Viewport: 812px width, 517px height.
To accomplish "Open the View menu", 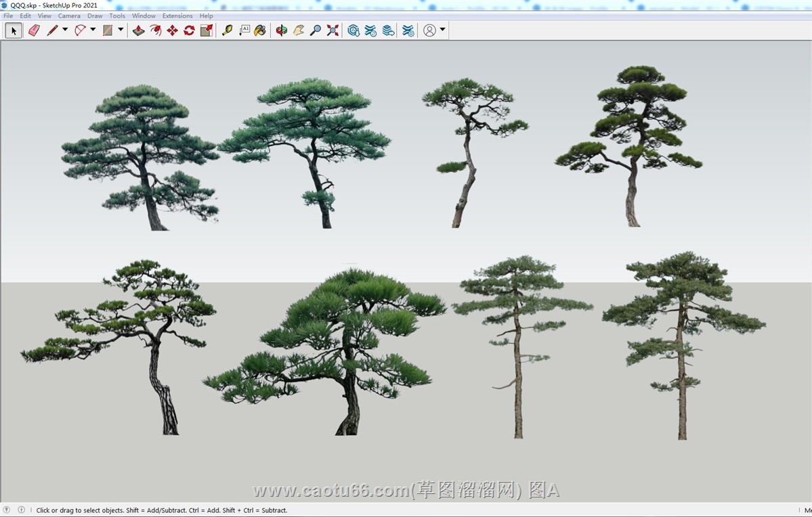I will (45, 16).
